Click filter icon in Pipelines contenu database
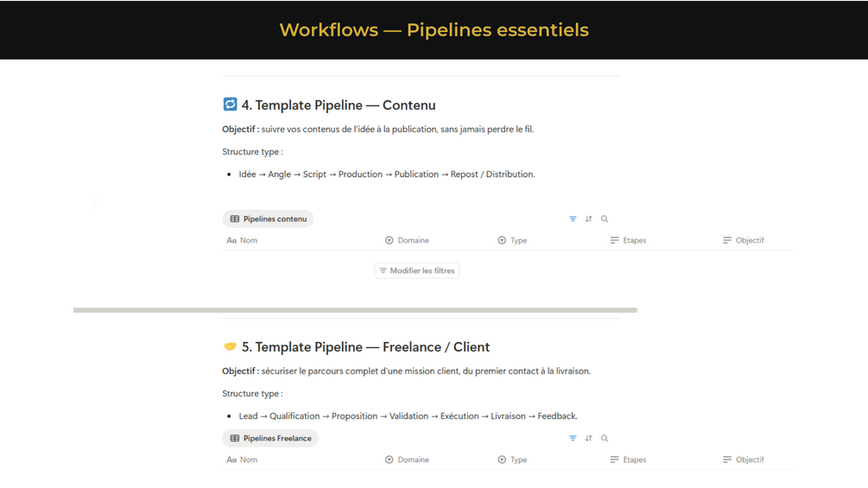This screenshot has height=488, width=868. pos(573,219)
